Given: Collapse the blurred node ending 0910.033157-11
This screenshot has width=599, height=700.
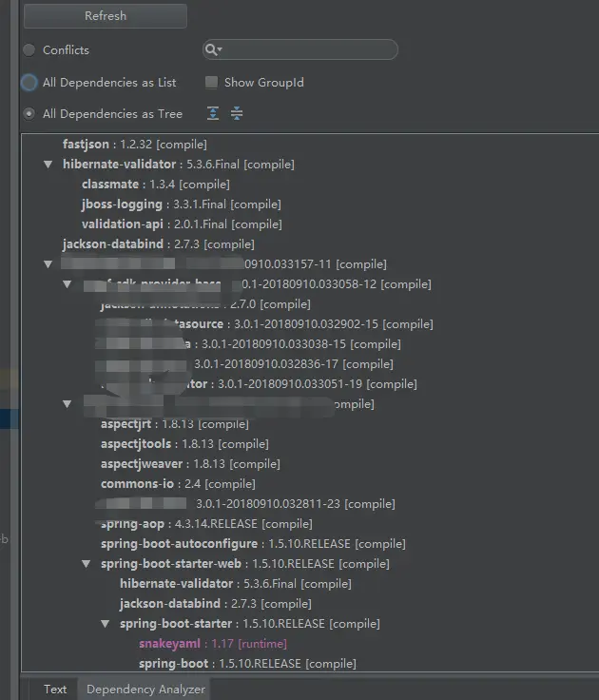Looking at the screenshot, I should click(48, 264).
